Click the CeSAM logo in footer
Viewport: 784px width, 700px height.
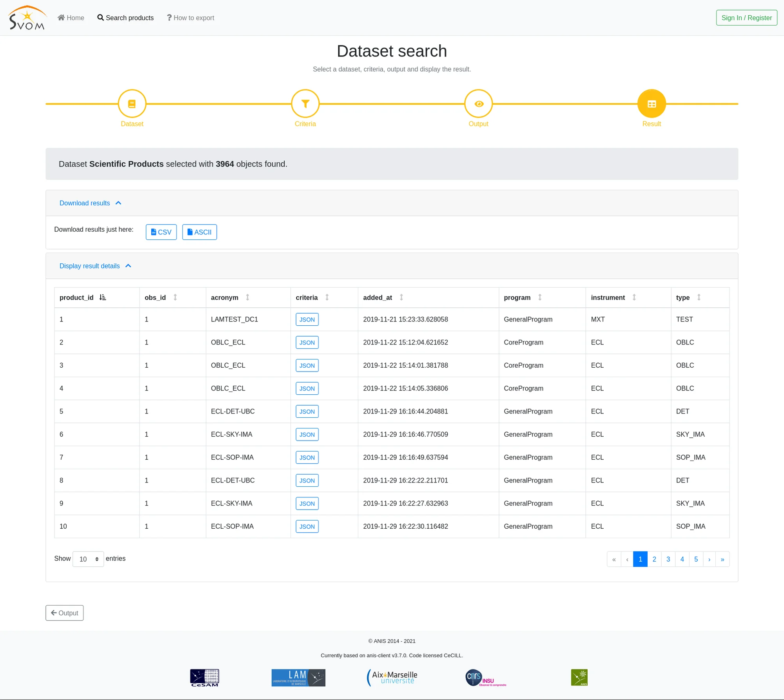click(205, 678)
